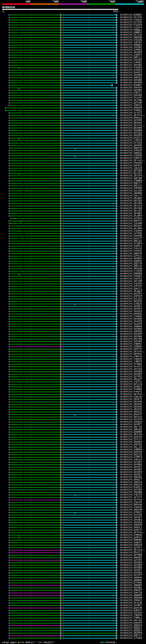This screenshot has height=644, width=146.
Task: Select the UniRef100_B6ACU9 label
Action: tap(131, 148)
